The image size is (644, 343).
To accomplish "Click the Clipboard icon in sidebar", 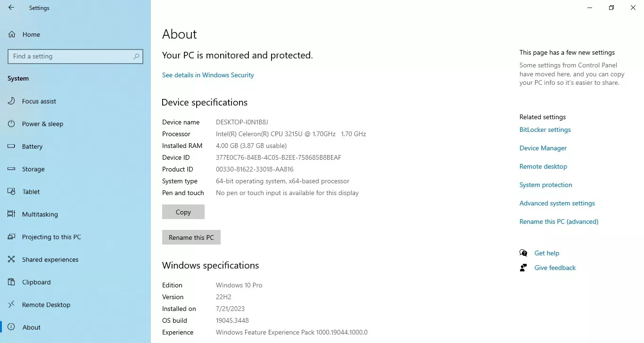I will coord(12,282).
